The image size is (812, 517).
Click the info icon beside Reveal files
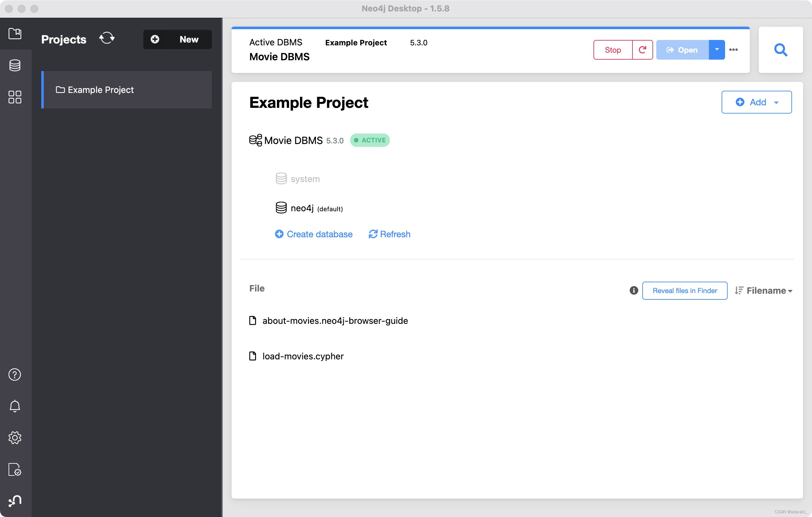(x=634, y=290)
